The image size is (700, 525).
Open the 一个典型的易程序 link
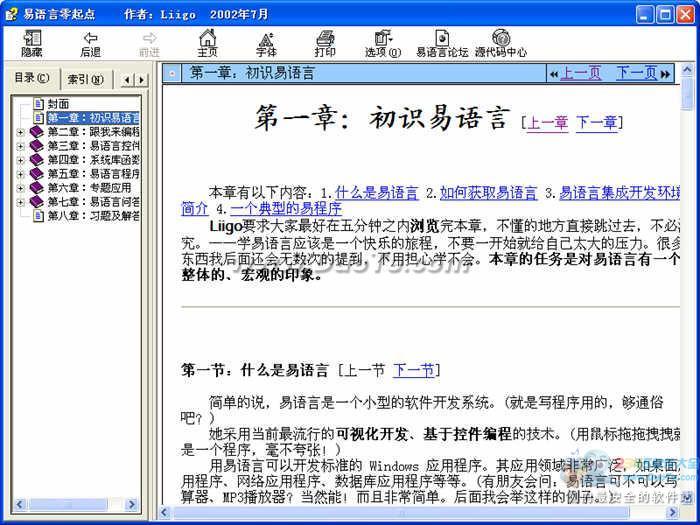(286, 209)
